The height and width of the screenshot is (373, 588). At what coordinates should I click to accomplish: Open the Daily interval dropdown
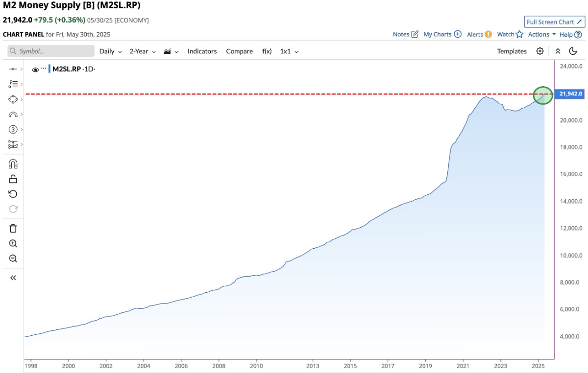tap(111, 51)
